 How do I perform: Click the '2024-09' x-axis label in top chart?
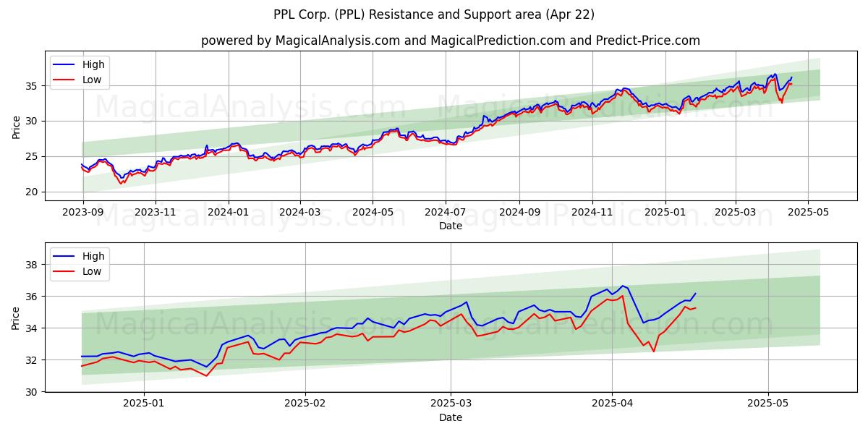pos(519,212)
